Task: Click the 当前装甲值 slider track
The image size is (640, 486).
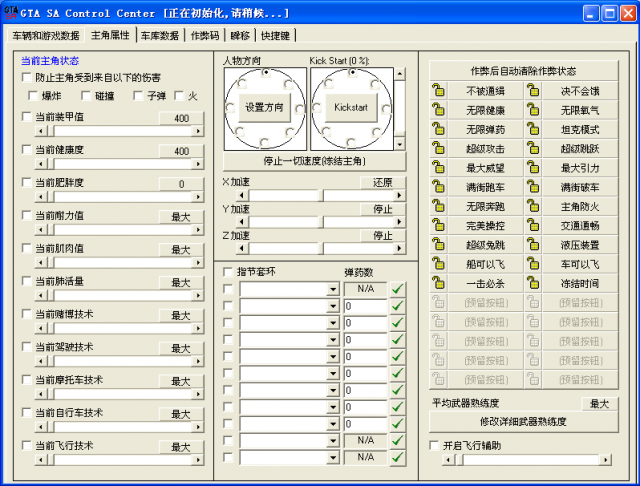Action: point(110,130)
